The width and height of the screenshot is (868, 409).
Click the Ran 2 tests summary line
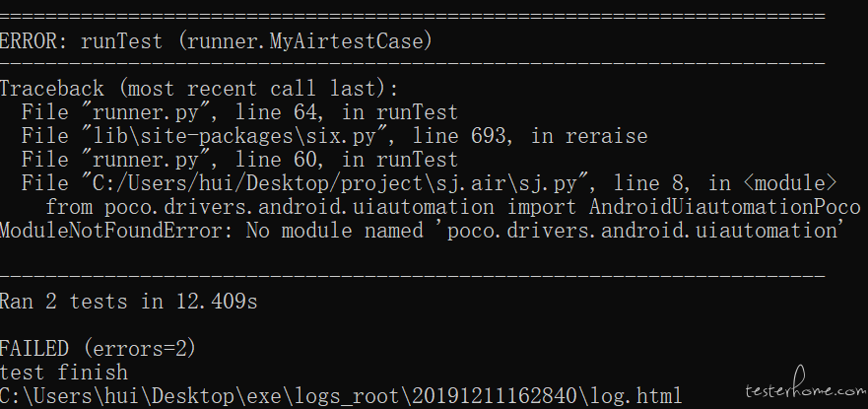coord(129,302)
